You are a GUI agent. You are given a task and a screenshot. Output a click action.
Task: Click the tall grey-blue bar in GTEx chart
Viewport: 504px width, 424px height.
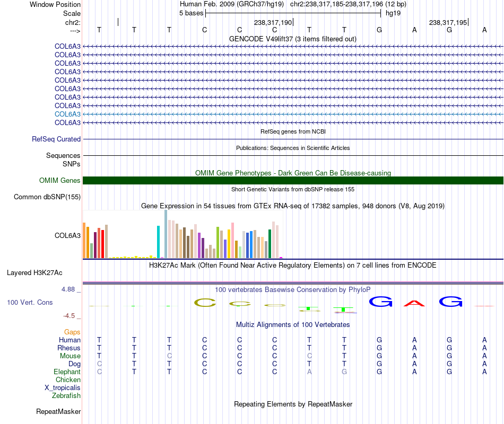click(166, 234)
